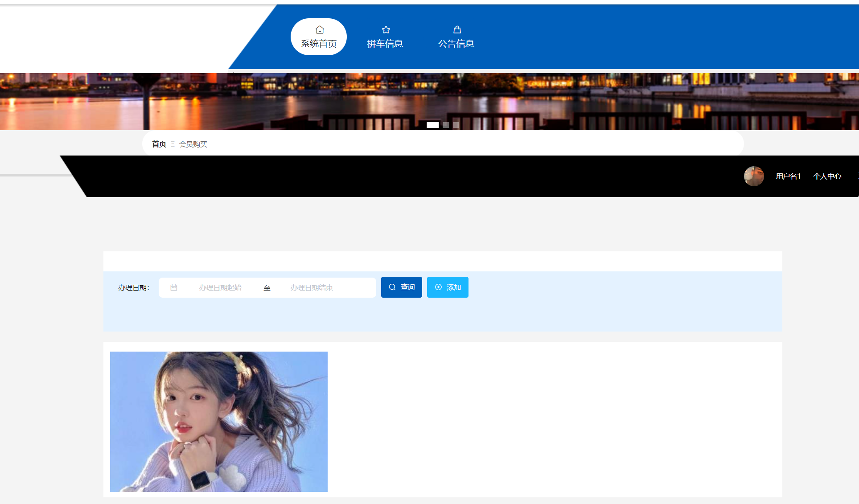Click the separator icon in the breadcrumb bar
The width and height of the screenshot is (859, 504).
point(173,144)
